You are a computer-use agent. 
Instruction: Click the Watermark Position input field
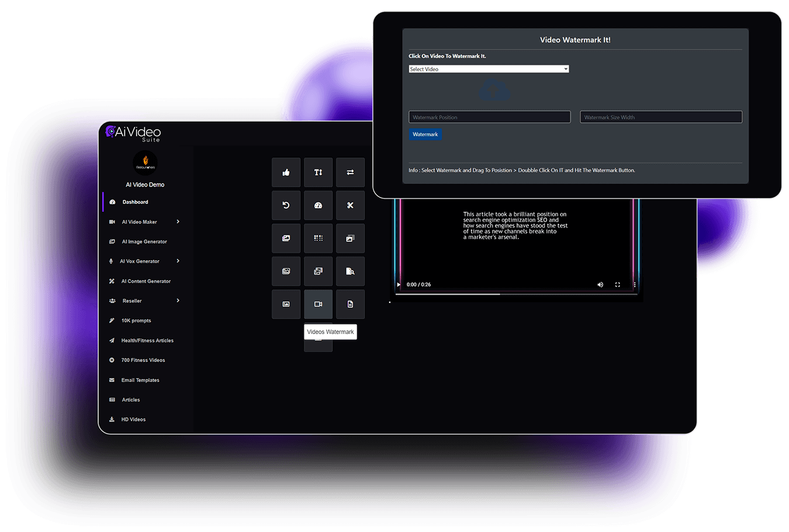[489, 117]
